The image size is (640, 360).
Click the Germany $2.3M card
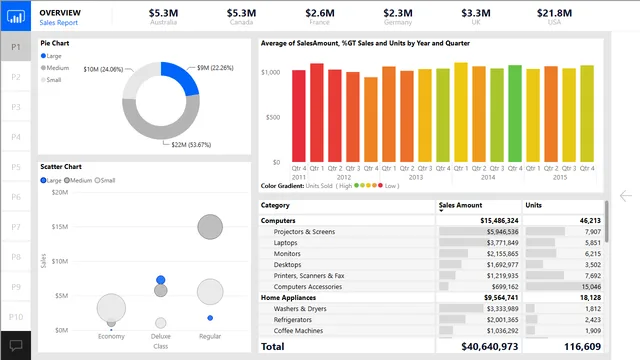coord(398,16)
